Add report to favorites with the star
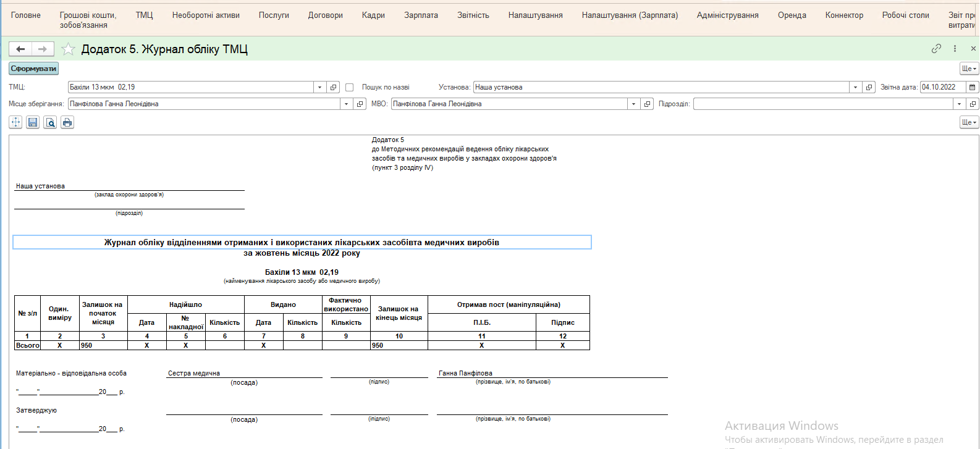This screenshot has height=449, width=980. [68, 49]
